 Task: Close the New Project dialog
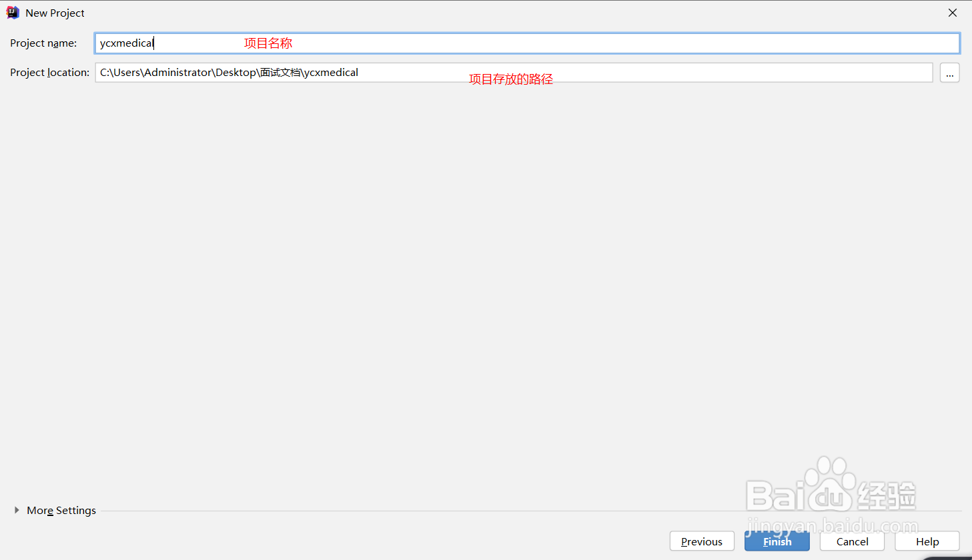click(953, 13)
